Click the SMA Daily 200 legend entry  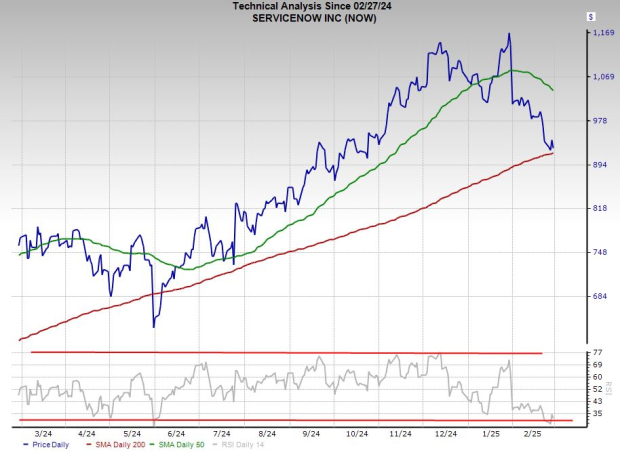115,445
